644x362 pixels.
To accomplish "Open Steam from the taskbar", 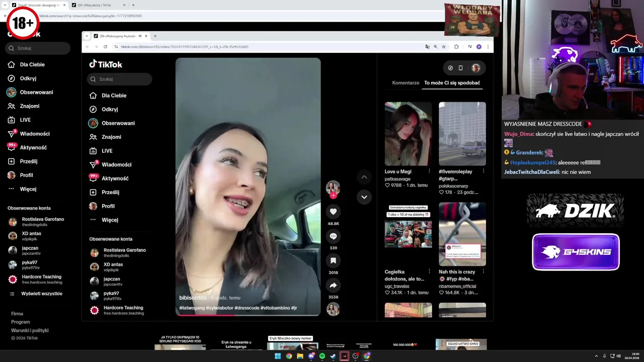I will (333, 356).
